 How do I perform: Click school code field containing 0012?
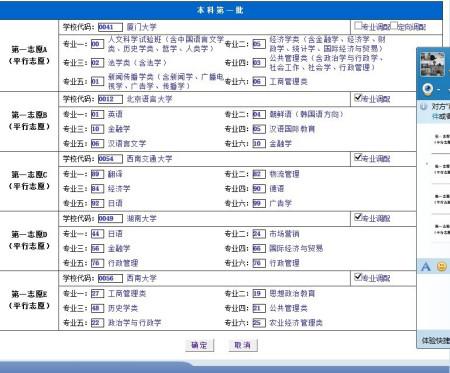(x=110, y=99)
